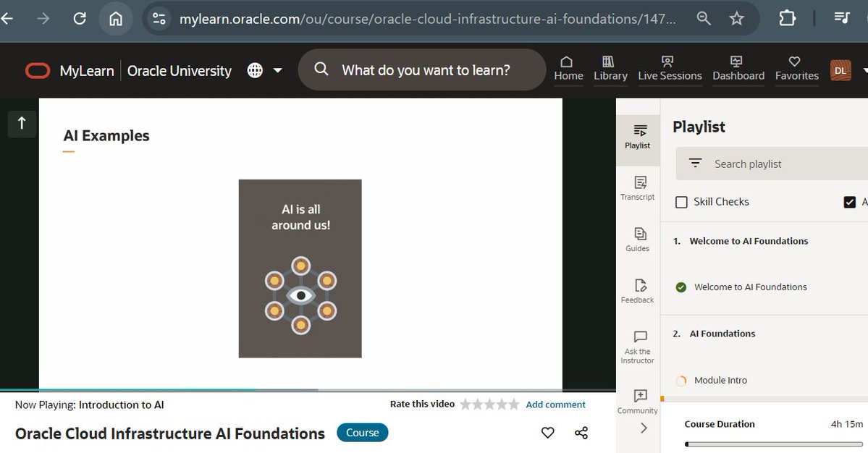The width and height of the screenshot is (868, 453).
Task: Go back using the browser back arrow
Action: 7,18
